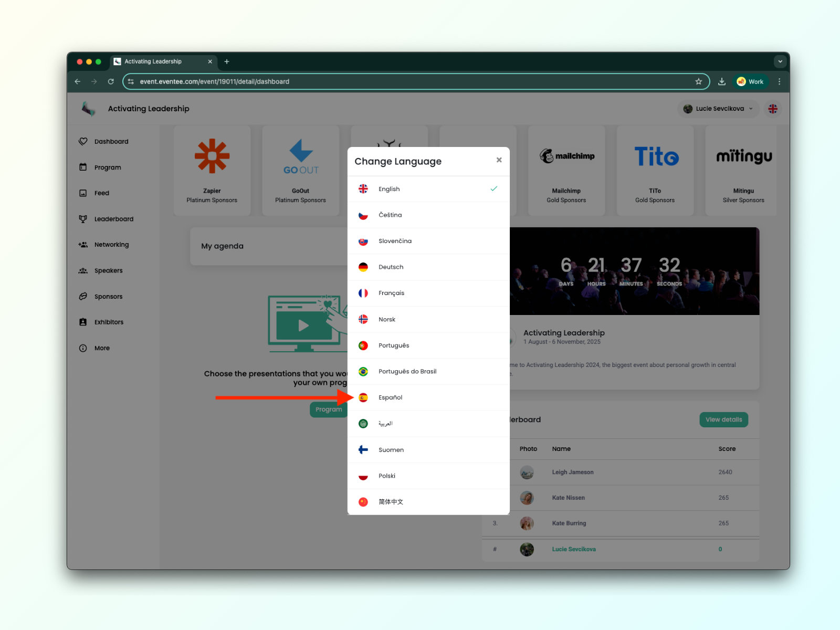Bookmark page with star icon
840x630 pixels.
pos(698,81)
